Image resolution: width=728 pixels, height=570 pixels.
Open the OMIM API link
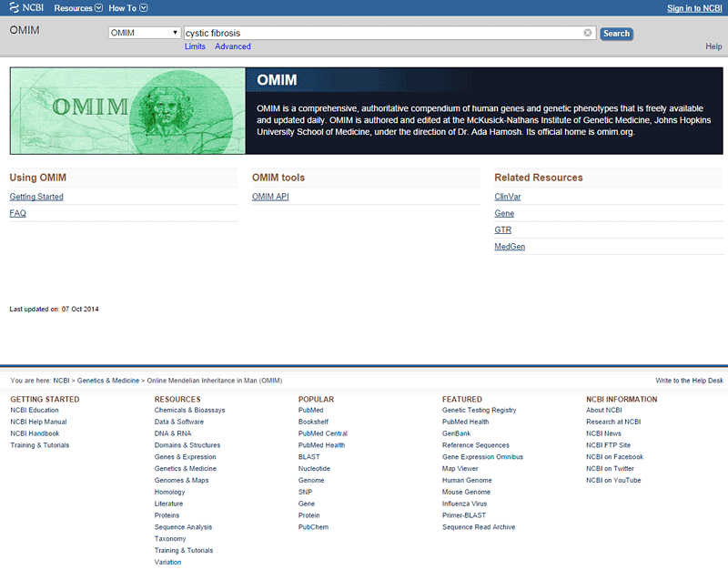pyautogui.click(x=270, y=197)
